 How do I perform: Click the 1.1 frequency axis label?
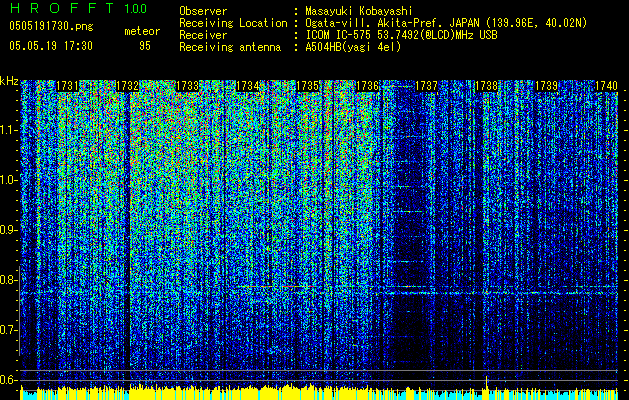click(x=9, y=130)
